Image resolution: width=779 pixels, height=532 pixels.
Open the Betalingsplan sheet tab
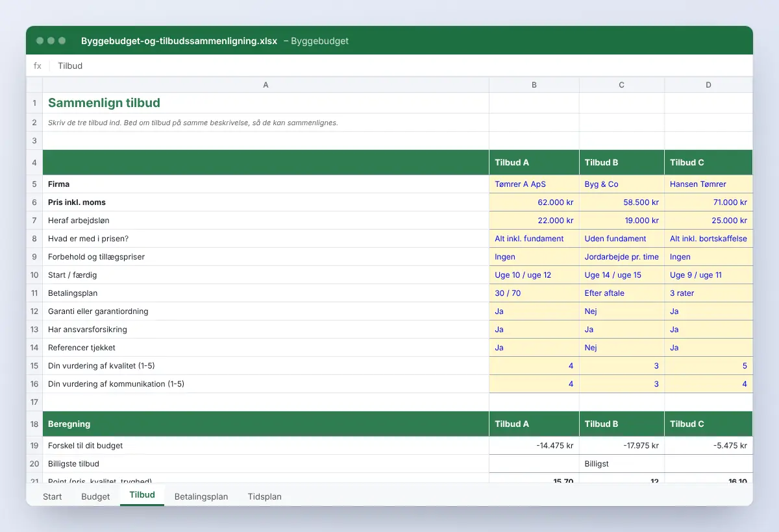pos(201,496)
